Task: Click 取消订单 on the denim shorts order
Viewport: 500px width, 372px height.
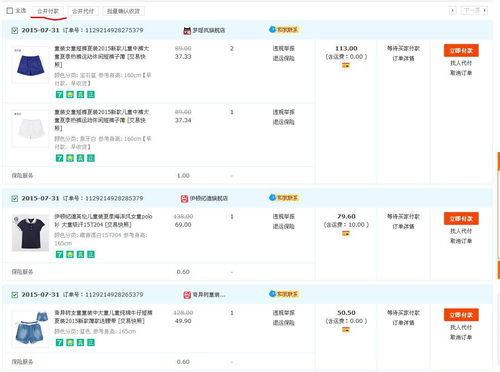Action: (x=461, y=337)
